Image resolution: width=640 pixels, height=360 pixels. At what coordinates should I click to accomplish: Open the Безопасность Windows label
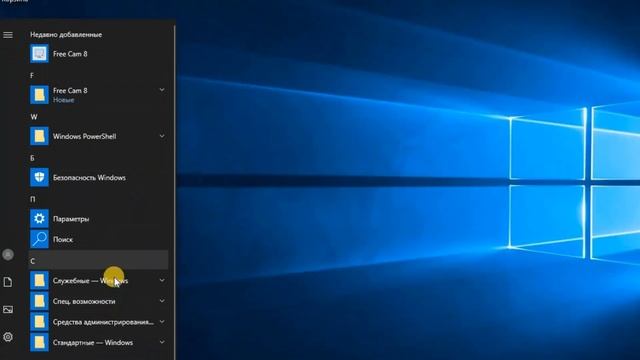click(x=89, y=178)
